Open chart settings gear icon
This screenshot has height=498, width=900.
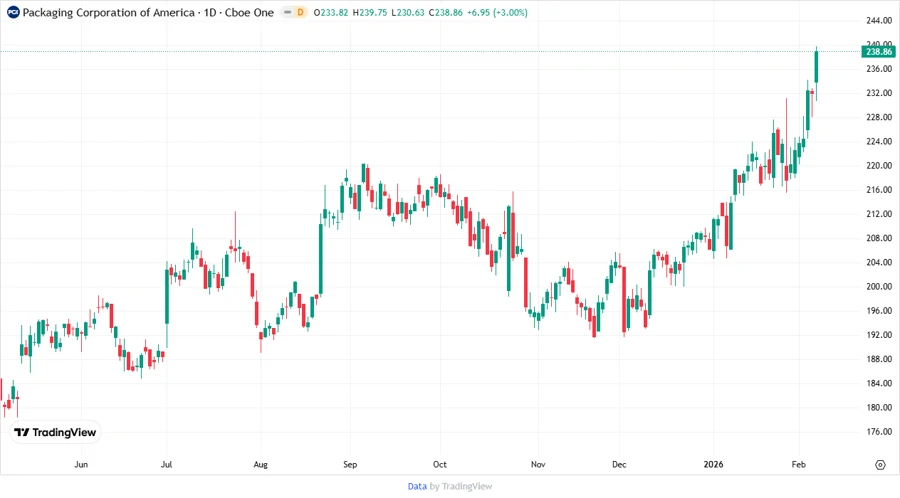tap(880, 465)
